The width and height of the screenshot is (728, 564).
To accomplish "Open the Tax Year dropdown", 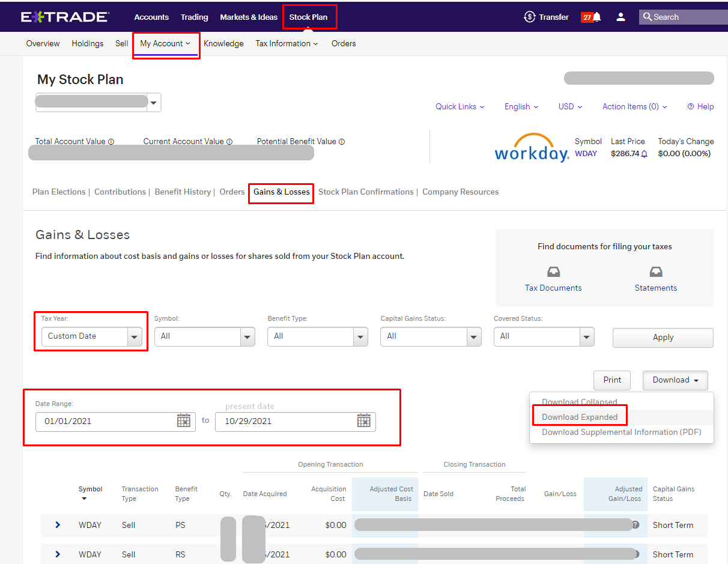I will [91, 336].
